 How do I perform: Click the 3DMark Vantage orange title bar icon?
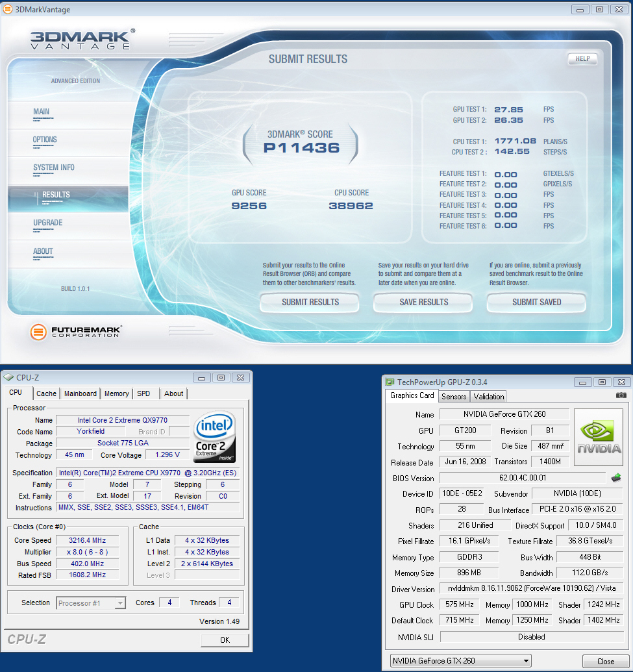click(8, 9)
